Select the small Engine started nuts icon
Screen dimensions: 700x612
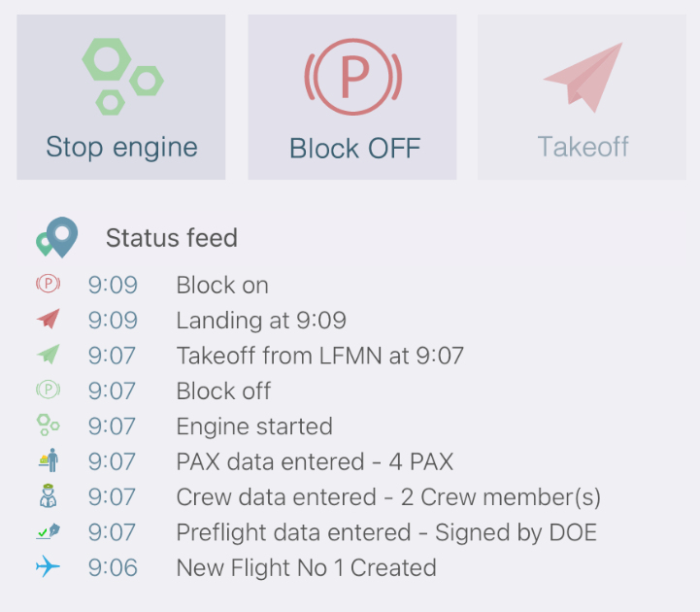pos(48,425)
